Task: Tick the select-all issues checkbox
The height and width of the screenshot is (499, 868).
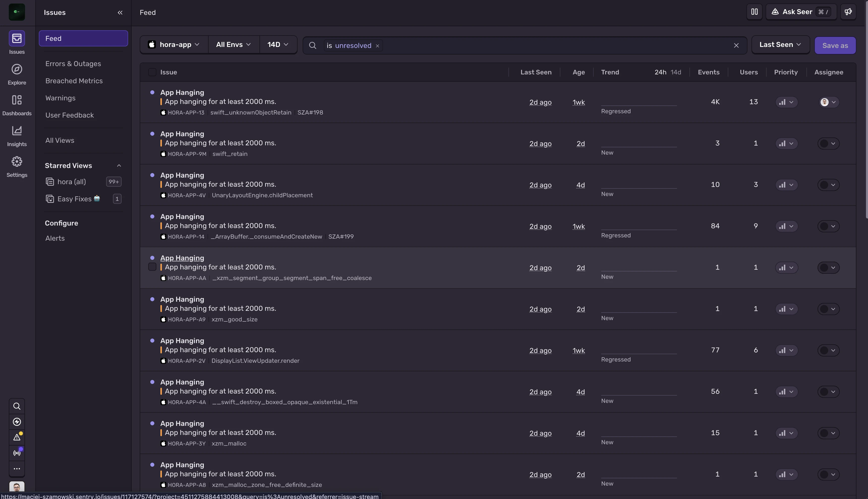Action: click(x=152, y=72)
